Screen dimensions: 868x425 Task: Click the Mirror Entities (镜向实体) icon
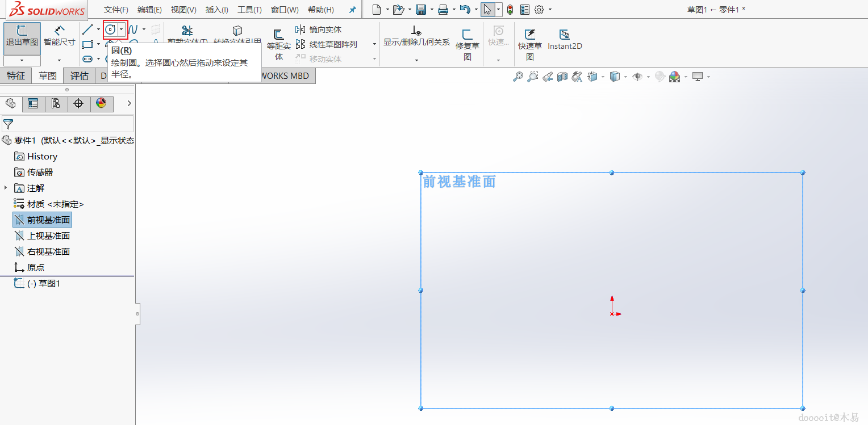click(x=301, y=30)
